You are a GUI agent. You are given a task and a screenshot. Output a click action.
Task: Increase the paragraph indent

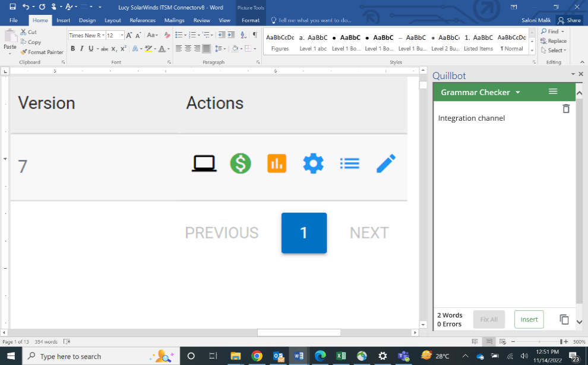(232, 35)
